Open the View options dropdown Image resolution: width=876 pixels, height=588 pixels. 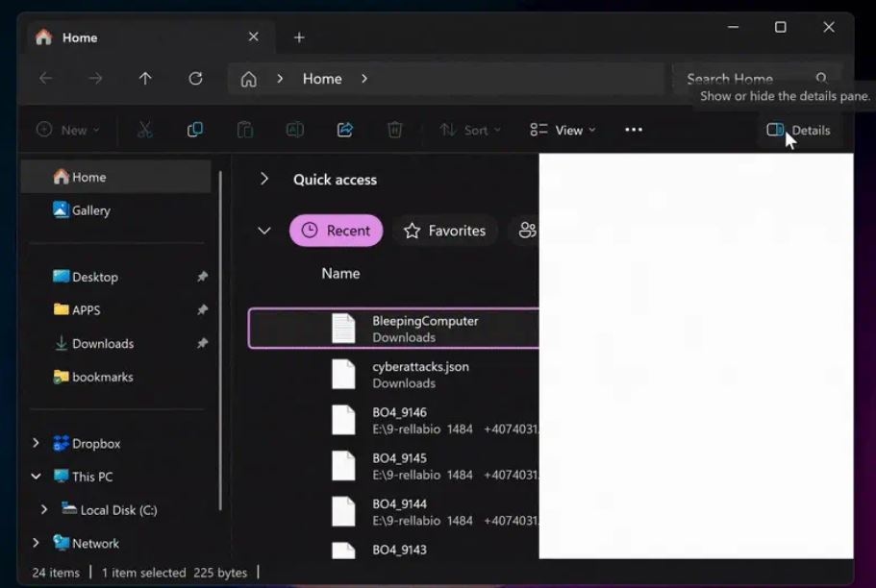(562, 129)
